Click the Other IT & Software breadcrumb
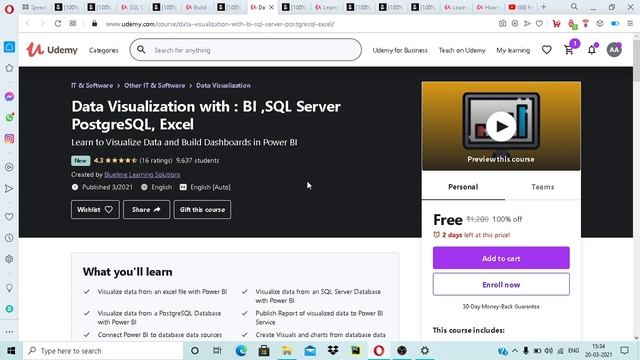 154,85
